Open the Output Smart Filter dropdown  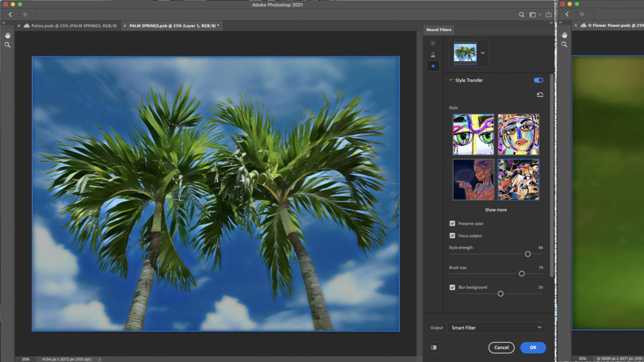pos(496,328)
